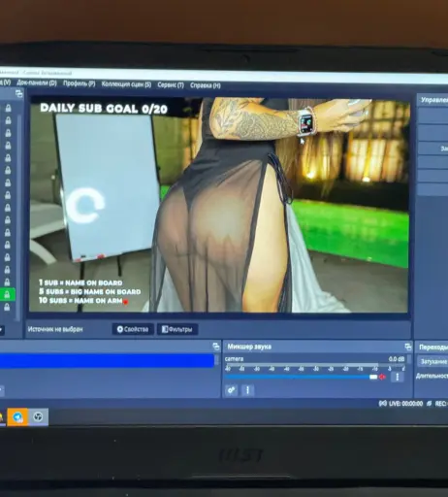Toggle lock below the highlighted source
The image size is (448, 497).
point(7,307)
